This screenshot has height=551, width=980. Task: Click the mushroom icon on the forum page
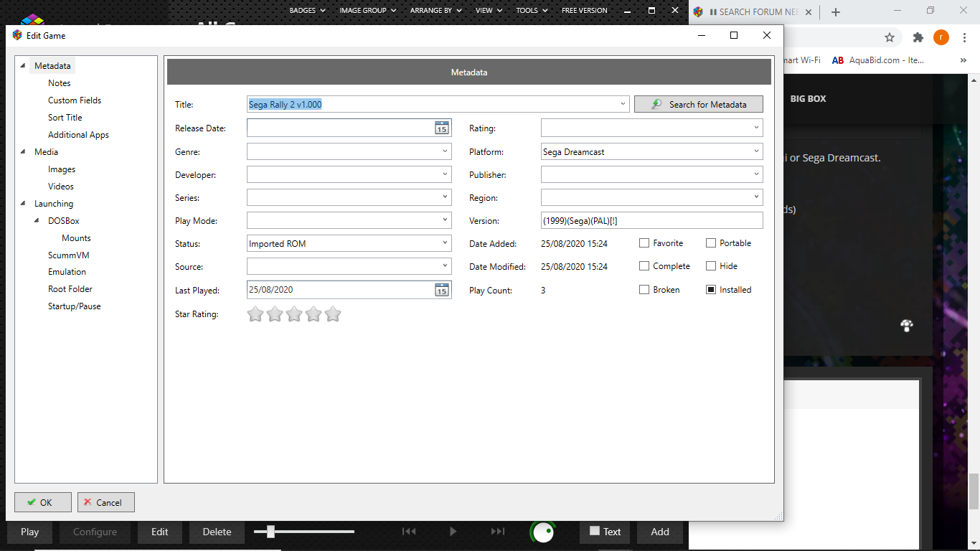[x=907, y=326]
